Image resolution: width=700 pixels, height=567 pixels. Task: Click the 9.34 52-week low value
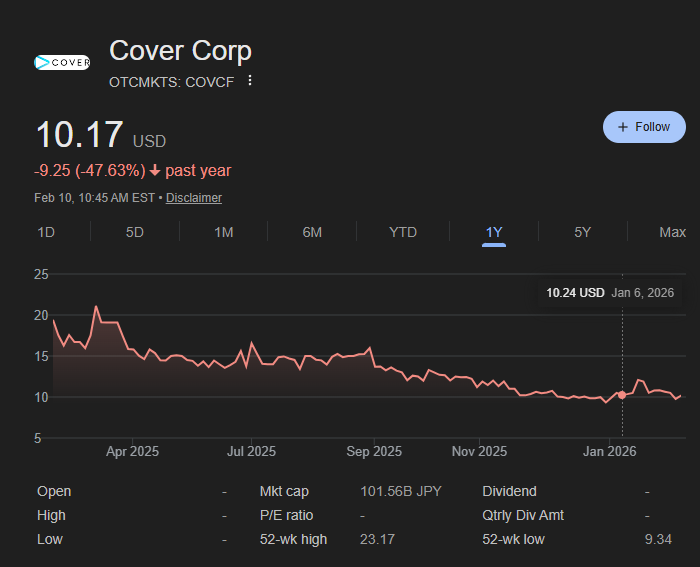[658, 539]
